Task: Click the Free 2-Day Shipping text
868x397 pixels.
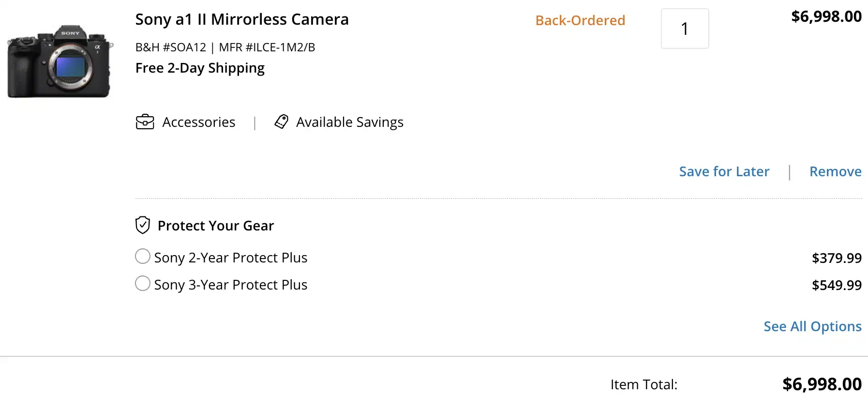Action: 200,68
